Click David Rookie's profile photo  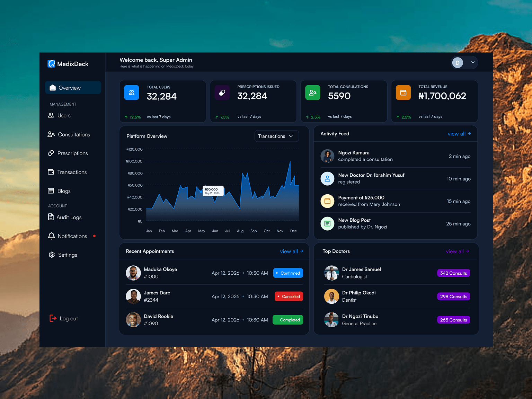tap(133, 320)
